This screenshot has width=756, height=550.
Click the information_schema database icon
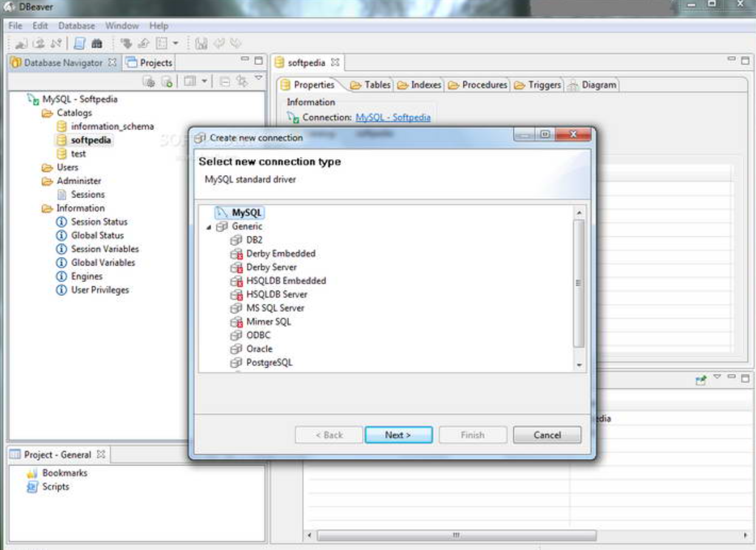point(61,126)
